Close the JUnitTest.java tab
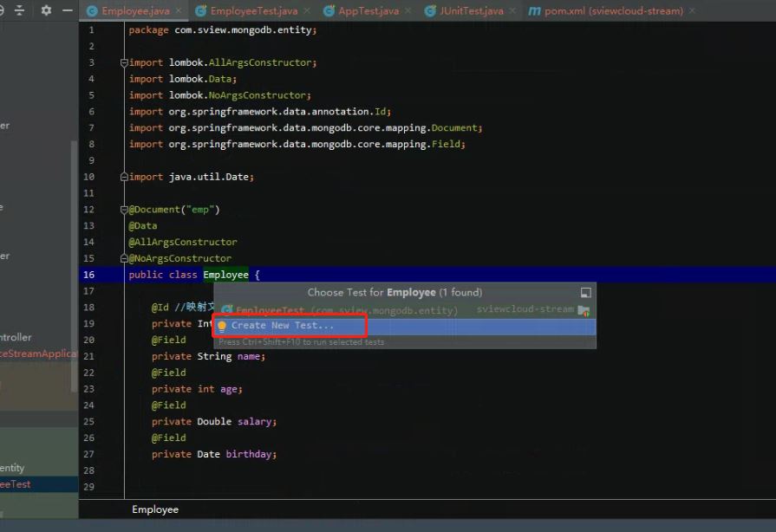 tap(512, 10)
